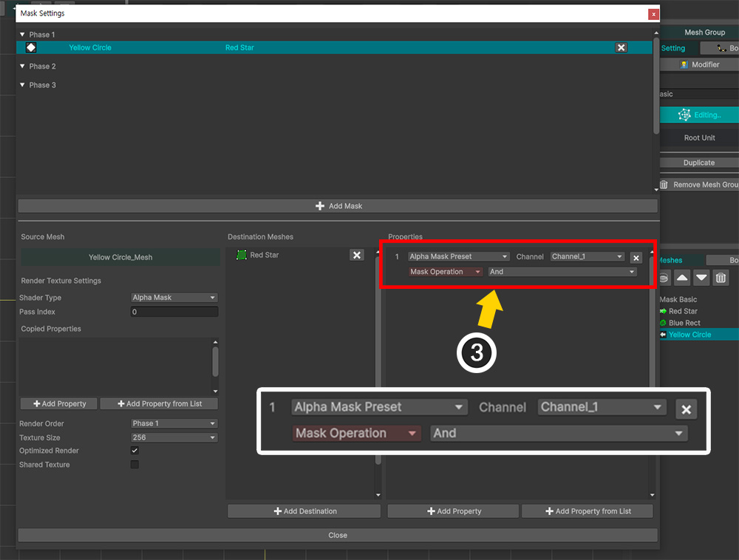Screen dimensions: 739x560
Task: Click the Editing mesh icon in right panel
Action: pyautogui.click(x=684, y=115)
